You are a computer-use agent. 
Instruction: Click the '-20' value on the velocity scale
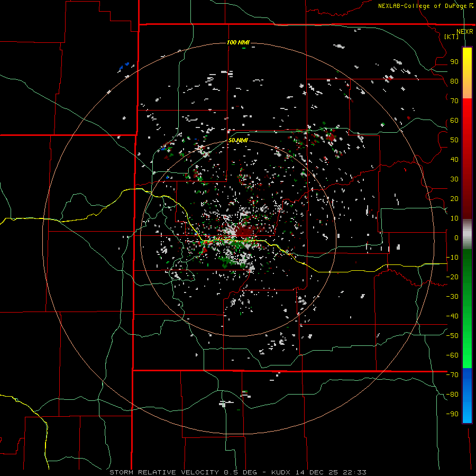tap(452, 277)
